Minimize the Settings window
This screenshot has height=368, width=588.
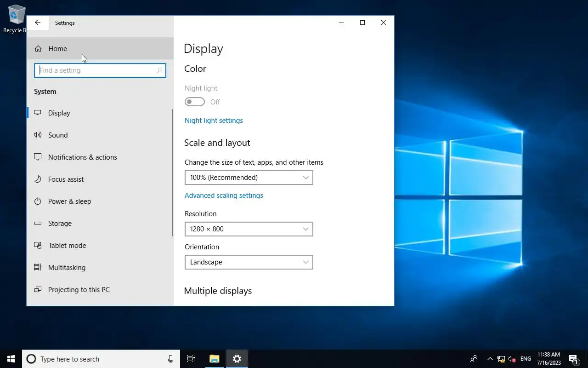(x=341, y=23)
